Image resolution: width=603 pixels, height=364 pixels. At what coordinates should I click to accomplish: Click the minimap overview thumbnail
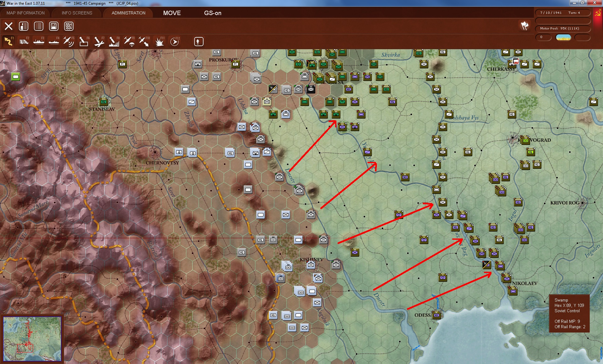point(32,339)
